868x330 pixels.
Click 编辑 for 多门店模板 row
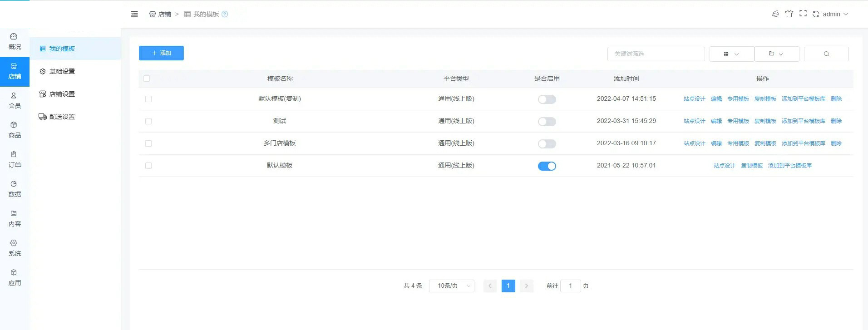[716, 143]
